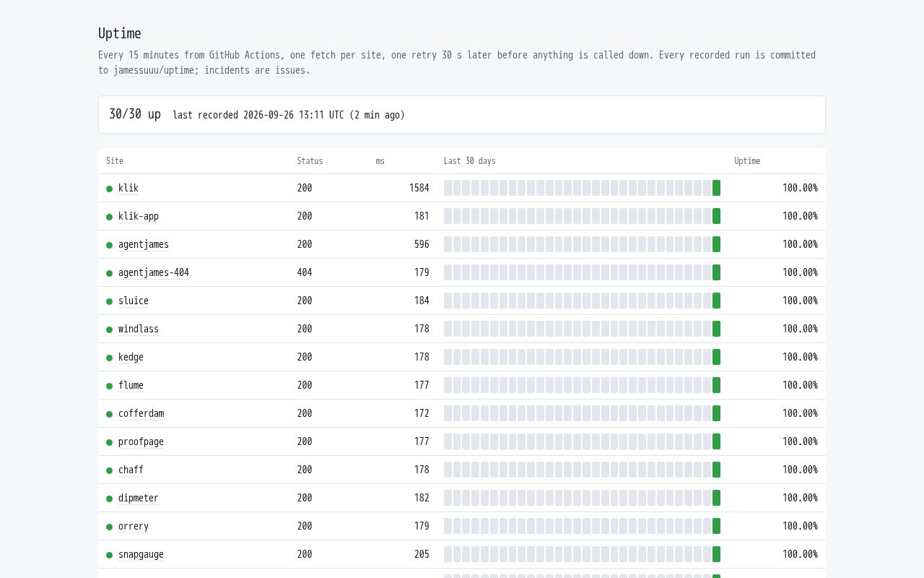Follow the jamessuuu/uptime repository link

(x=154, y=70)
